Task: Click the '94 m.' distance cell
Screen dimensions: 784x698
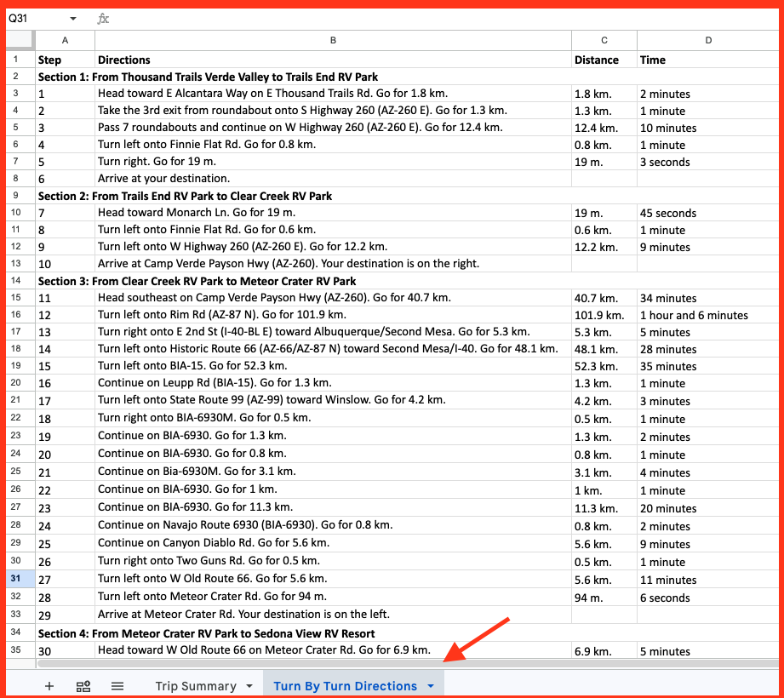Action: 604,597
